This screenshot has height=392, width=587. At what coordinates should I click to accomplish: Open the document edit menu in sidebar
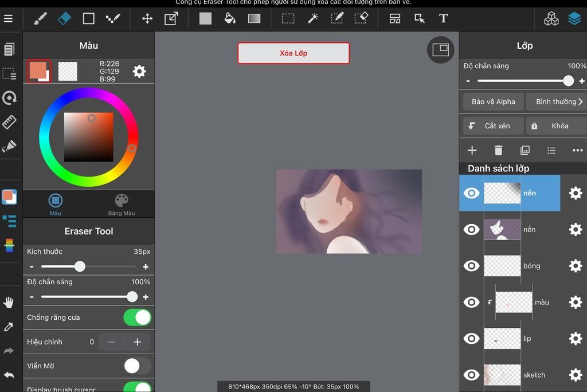[9, 49]
